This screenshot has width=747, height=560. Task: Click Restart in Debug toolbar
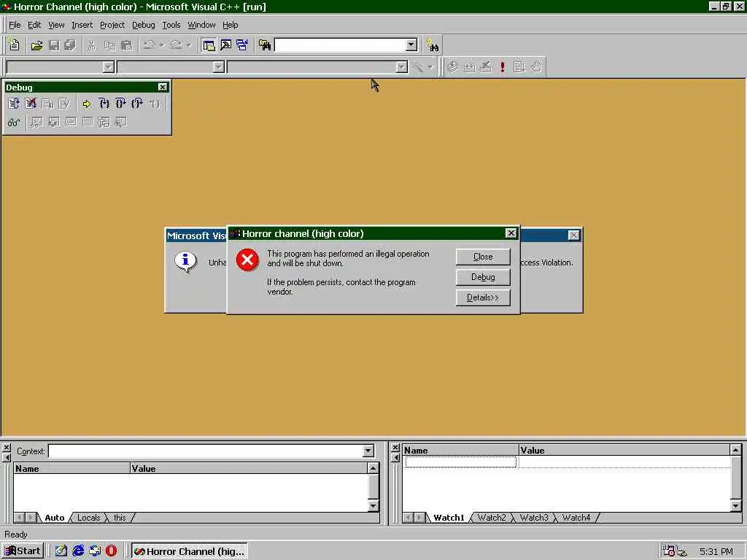pyautogui.click(x=14, y=104)
